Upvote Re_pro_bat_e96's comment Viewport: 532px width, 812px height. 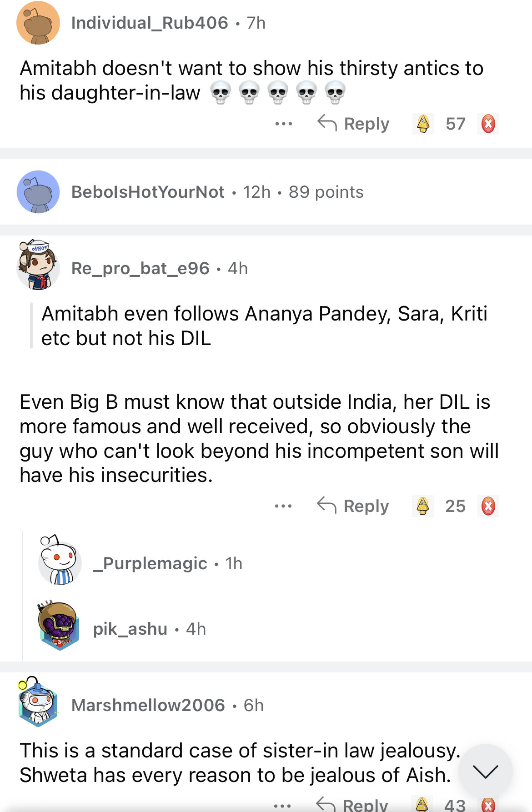(x=423, y=506)
